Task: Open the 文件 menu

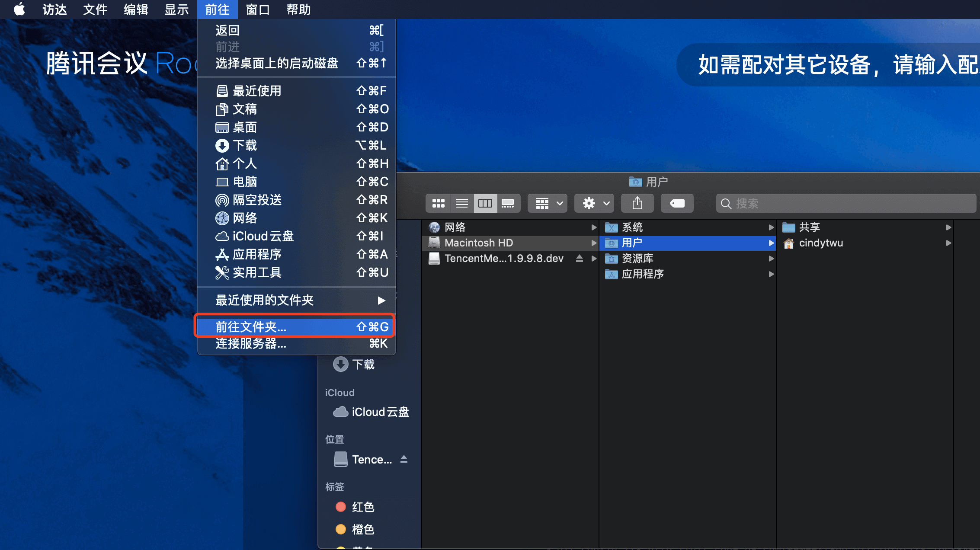Action: [x=95, y=9]
